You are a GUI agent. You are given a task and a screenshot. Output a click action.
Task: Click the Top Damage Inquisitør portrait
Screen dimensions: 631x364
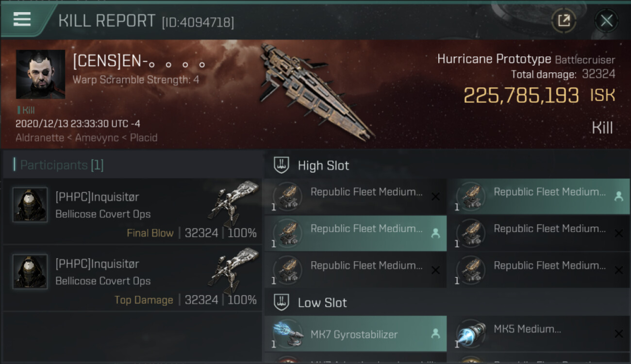pyautogui.click(x=30, y=272)
